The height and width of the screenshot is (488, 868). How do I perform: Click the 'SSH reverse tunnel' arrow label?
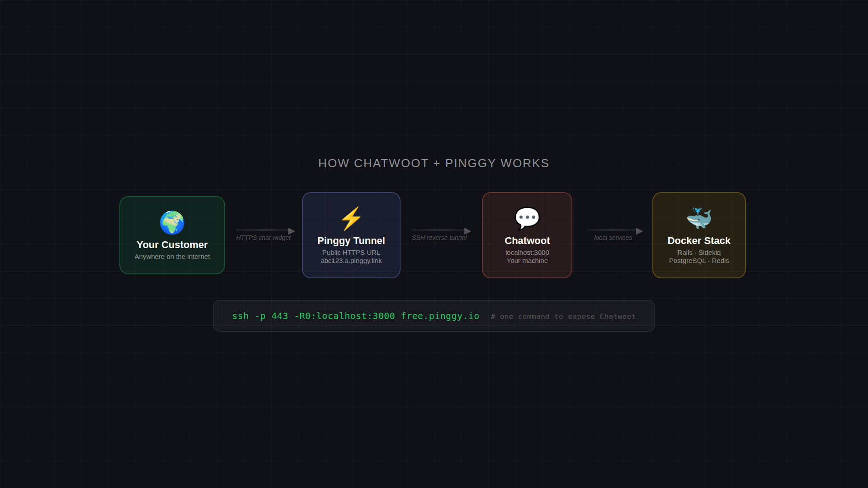[439, 238]
